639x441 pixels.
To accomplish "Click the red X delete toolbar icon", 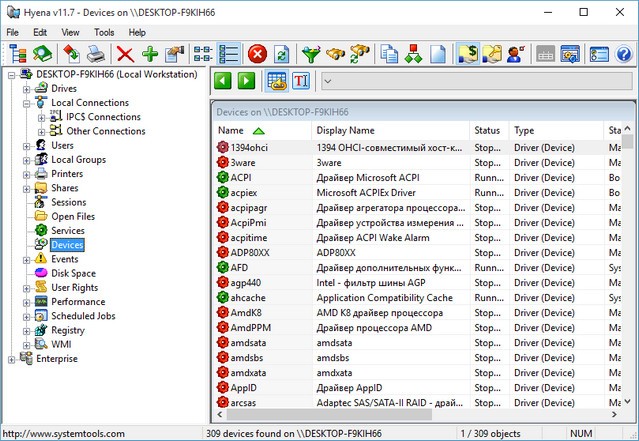I will point(124,54).
